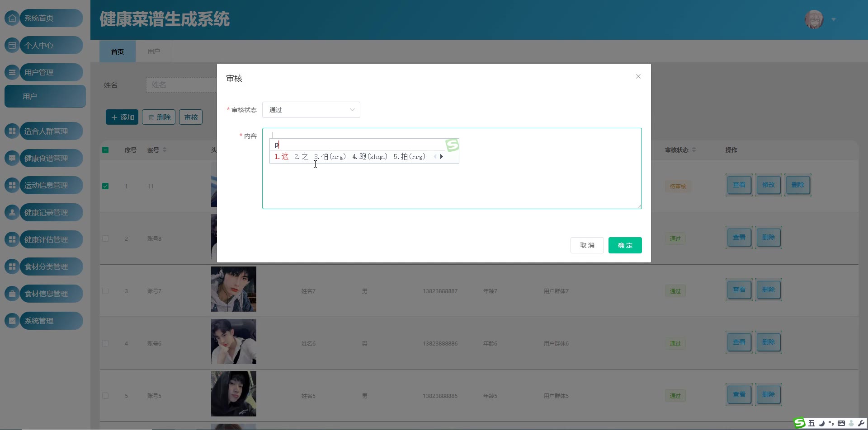868x430 pixels.
Task: Click the 适合人群管理 grid icon
Action: tap(12, 131)
